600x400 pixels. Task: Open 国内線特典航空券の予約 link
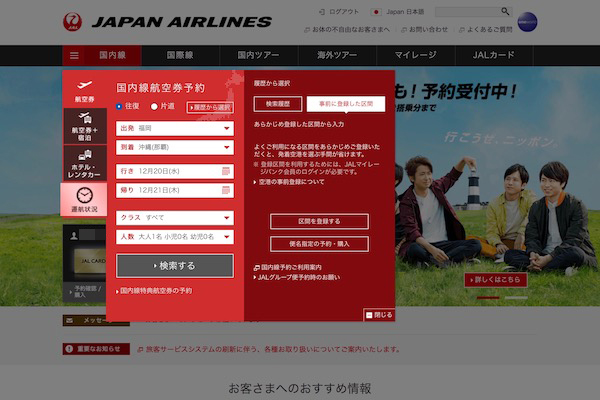pos(154,291)
